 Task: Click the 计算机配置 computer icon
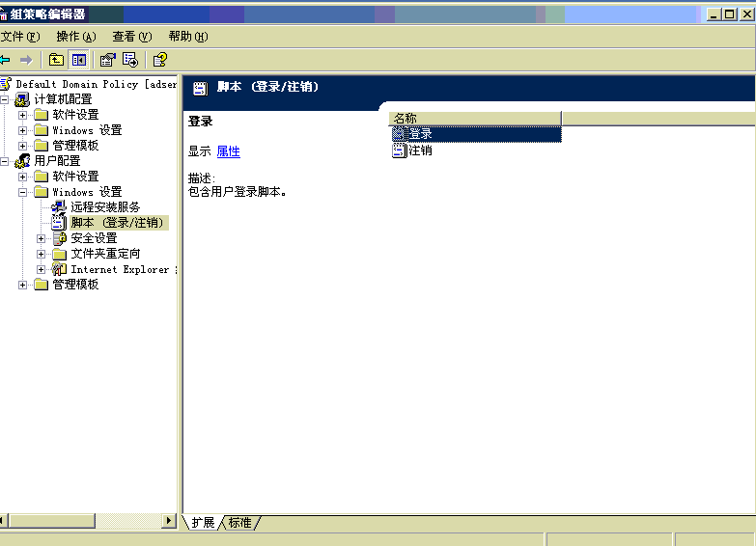[22, 99]
